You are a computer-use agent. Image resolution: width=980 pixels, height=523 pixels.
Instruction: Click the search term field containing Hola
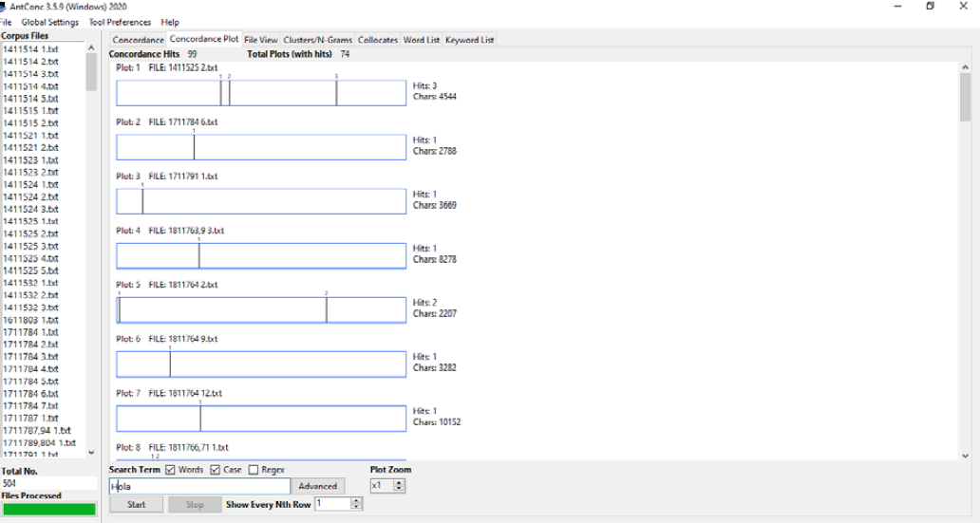click(x=199, y=486)
